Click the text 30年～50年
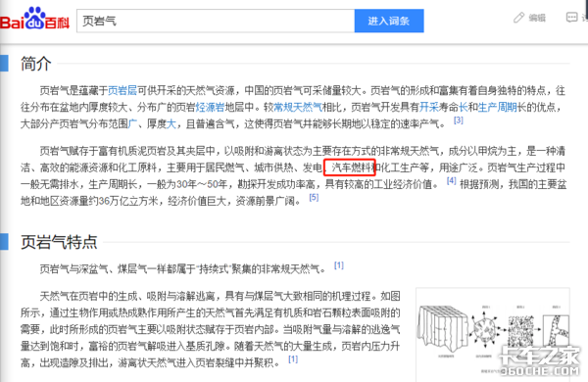The width and height of the screenshot is (588, 382). click(x=202, y=184)
